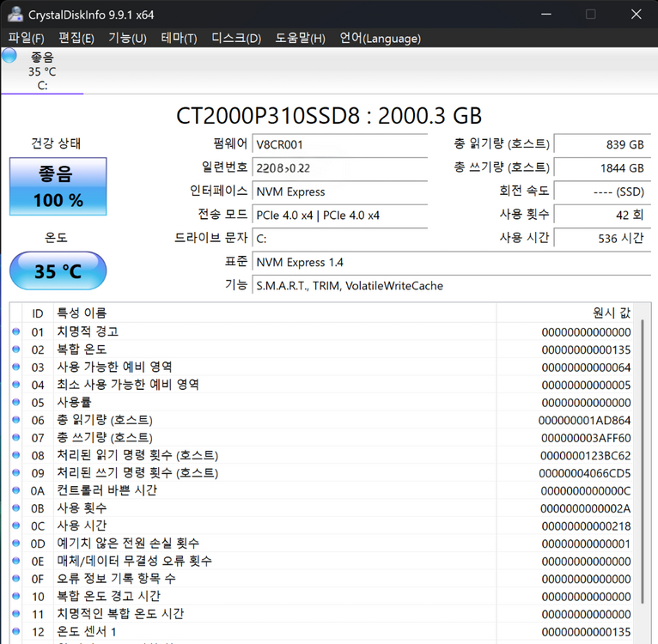Select the C: drive status orb
Screen dimensions: 658x644
pyautogui.click(x=9, y=56)
